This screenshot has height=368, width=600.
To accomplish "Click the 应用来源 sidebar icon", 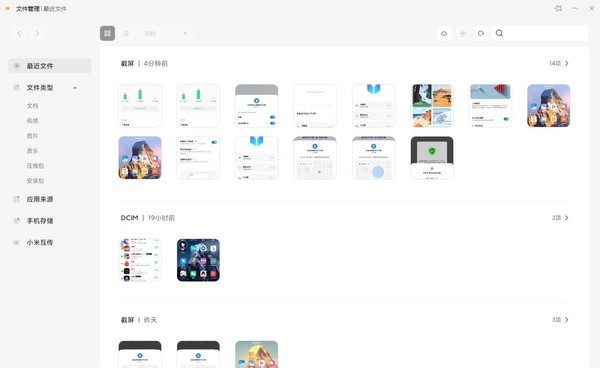I will point(16,199).
